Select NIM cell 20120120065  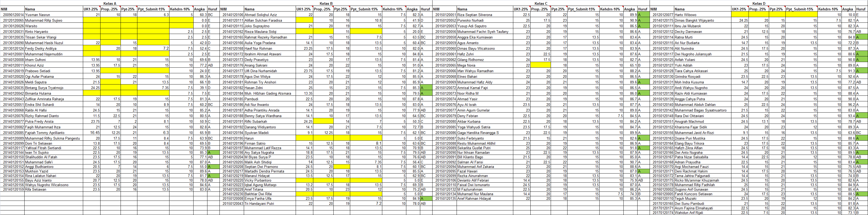13,21
